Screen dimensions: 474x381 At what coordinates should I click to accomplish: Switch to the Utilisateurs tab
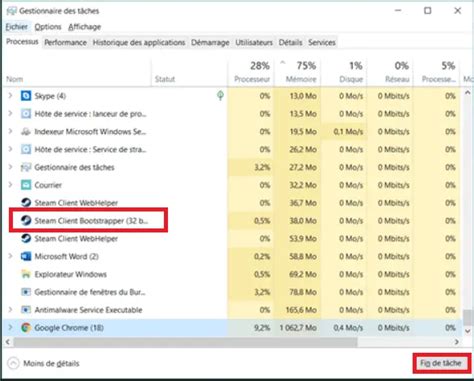(x=254, y=43)
